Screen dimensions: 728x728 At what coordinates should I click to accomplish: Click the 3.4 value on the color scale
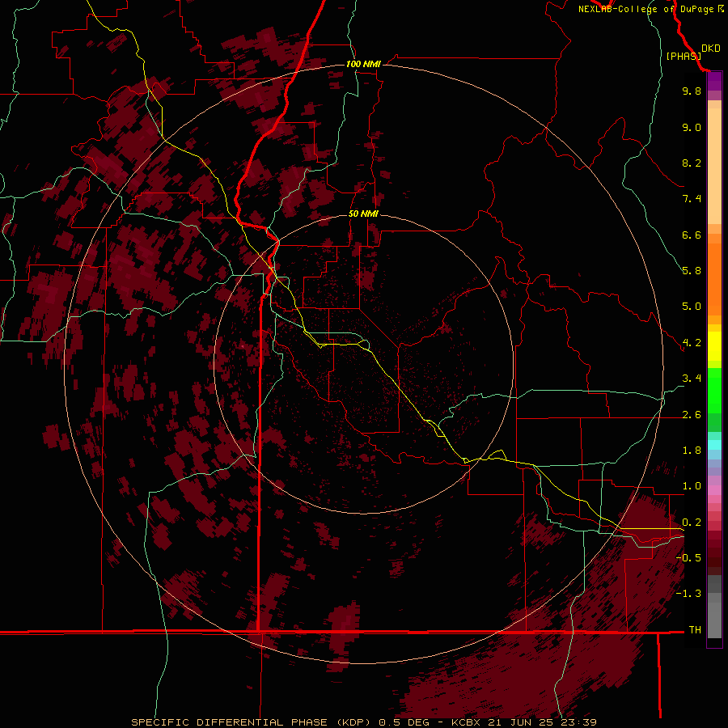[x=692, y=379]
